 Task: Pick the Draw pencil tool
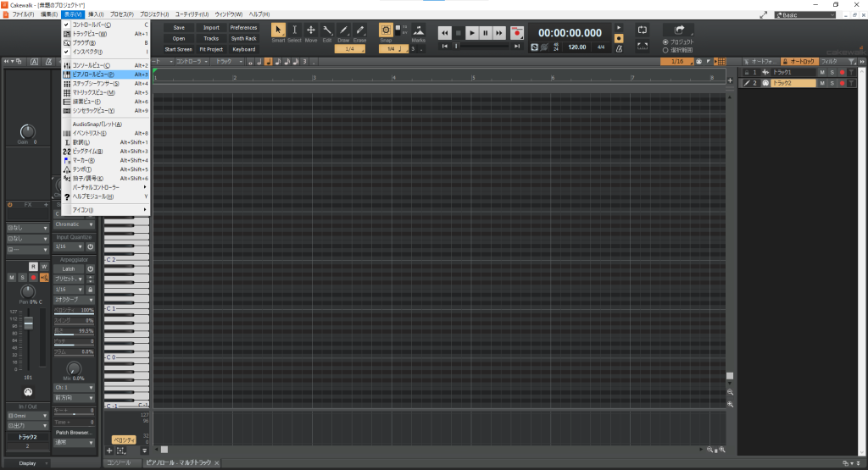coord(343,30)
